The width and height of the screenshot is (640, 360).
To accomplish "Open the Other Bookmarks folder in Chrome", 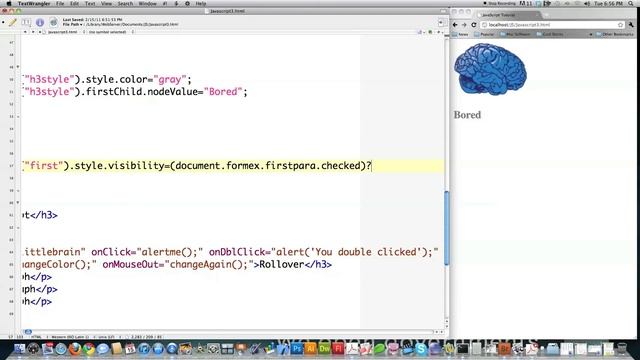I will point(615,34).
